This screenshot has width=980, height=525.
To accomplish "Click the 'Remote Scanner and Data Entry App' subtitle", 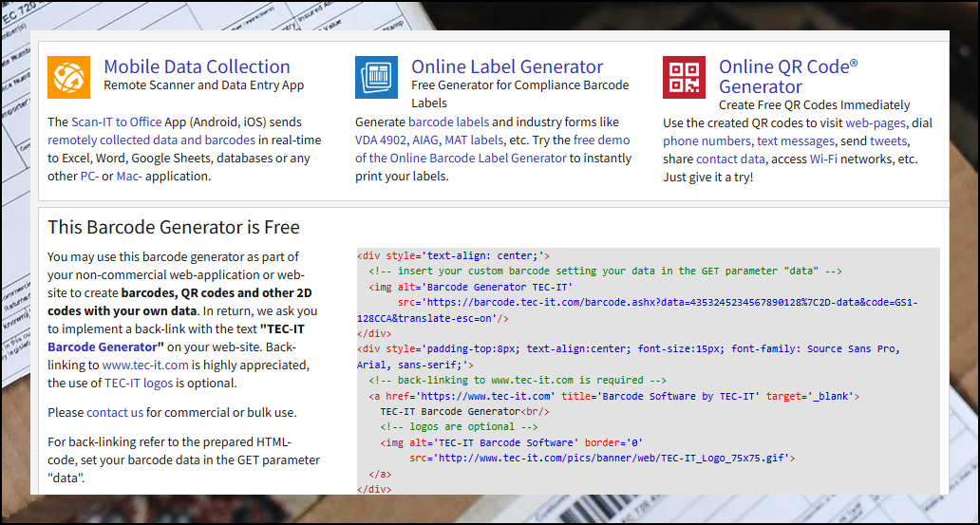I will pos(204,85).
